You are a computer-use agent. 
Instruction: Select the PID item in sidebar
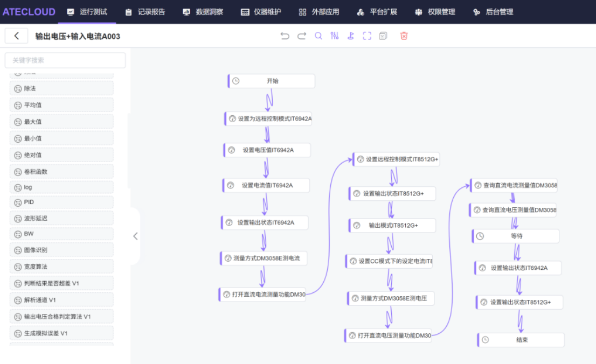(61, 202)
